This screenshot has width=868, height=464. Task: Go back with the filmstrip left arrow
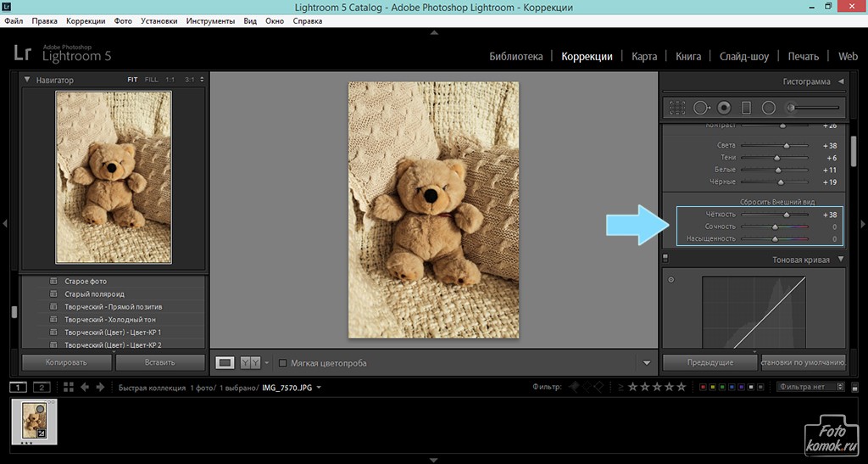[86, 388]
